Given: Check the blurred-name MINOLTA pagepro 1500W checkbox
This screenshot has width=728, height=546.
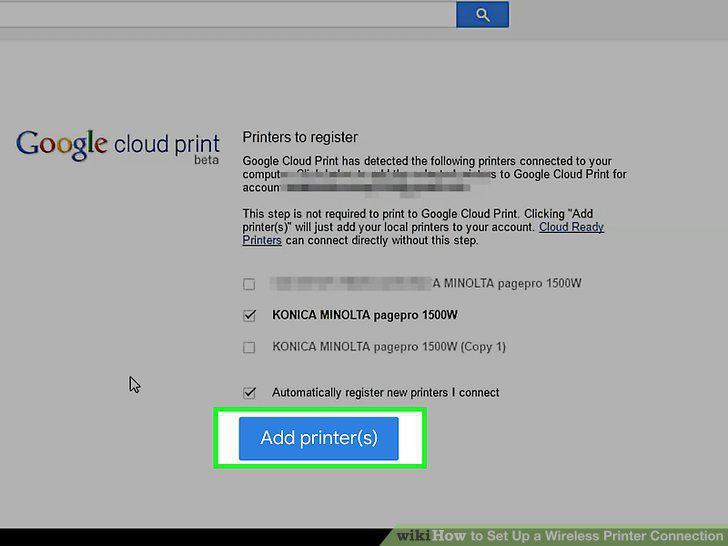Looking at the screenshot, I should click(249, 284).
